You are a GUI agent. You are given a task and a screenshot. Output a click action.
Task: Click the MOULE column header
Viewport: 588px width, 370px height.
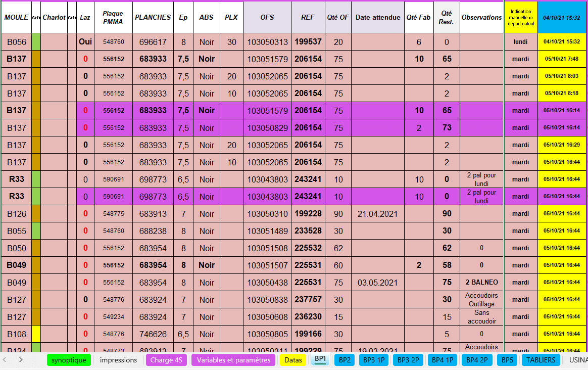pos(16,17)
